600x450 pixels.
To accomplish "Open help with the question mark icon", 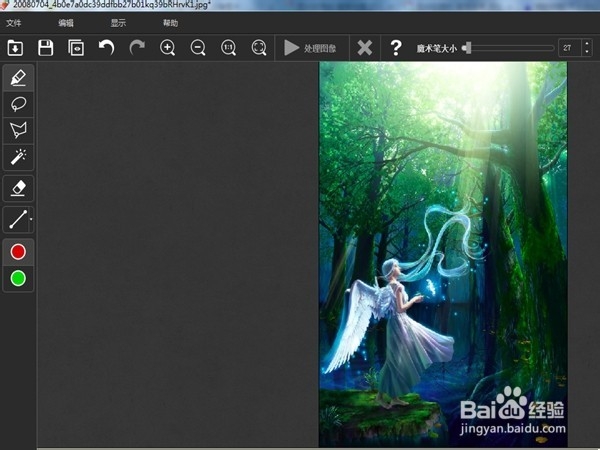I will point(396,48).
